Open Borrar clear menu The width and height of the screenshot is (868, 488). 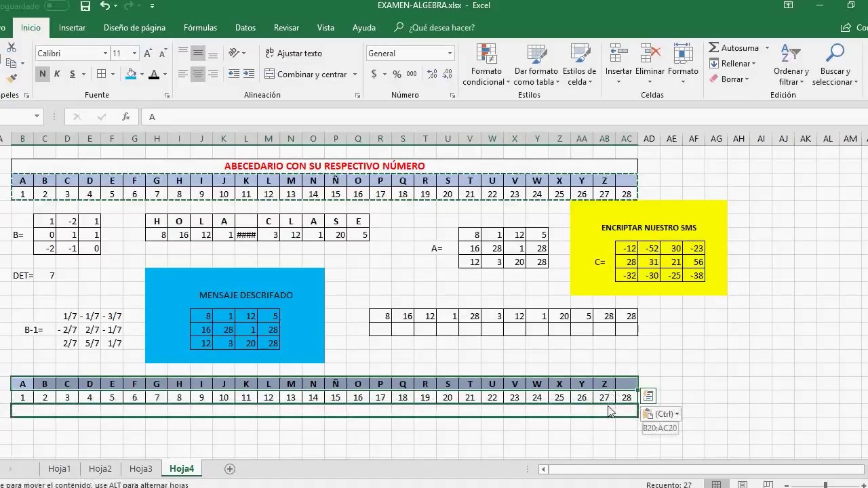(729, 79)
